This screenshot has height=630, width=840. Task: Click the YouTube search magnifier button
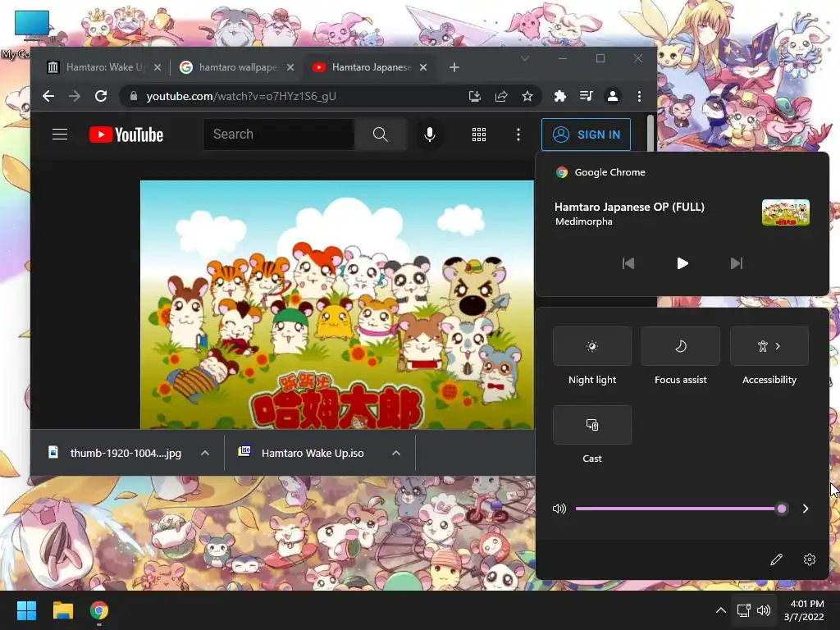381,134
